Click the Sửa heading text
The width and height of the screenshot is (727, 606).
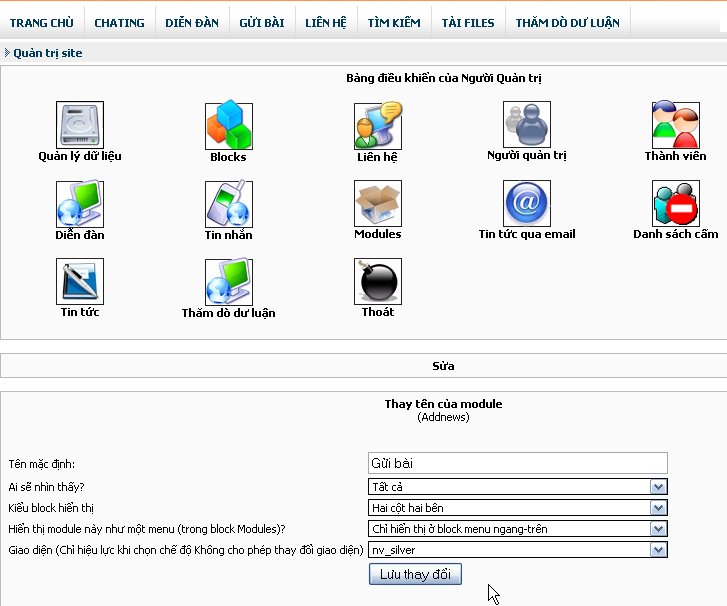click(443, 366)
